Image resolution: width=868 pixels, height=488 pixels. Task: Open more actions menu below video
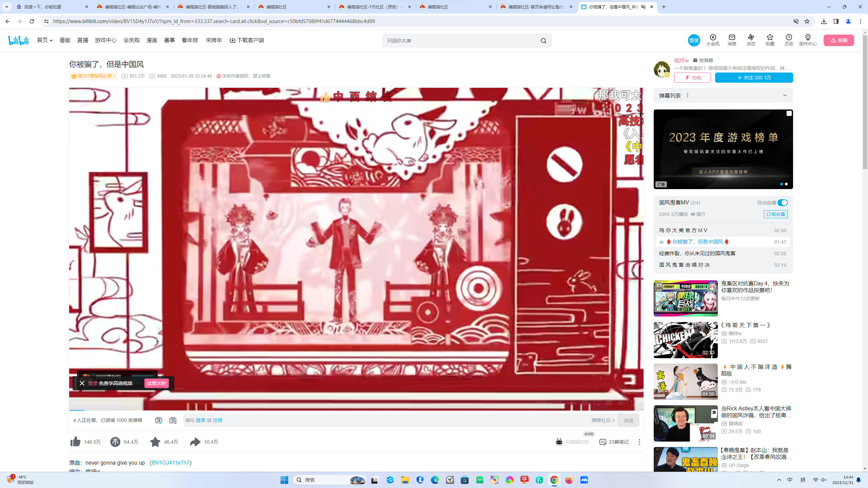(639, 442)
